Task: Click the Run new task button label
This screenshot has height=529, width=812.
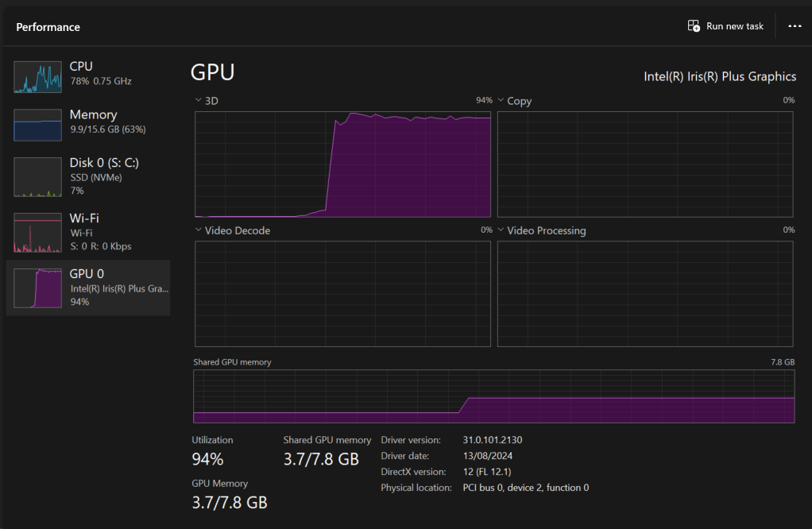Action: pyautogui.click(x=734, y=26)
